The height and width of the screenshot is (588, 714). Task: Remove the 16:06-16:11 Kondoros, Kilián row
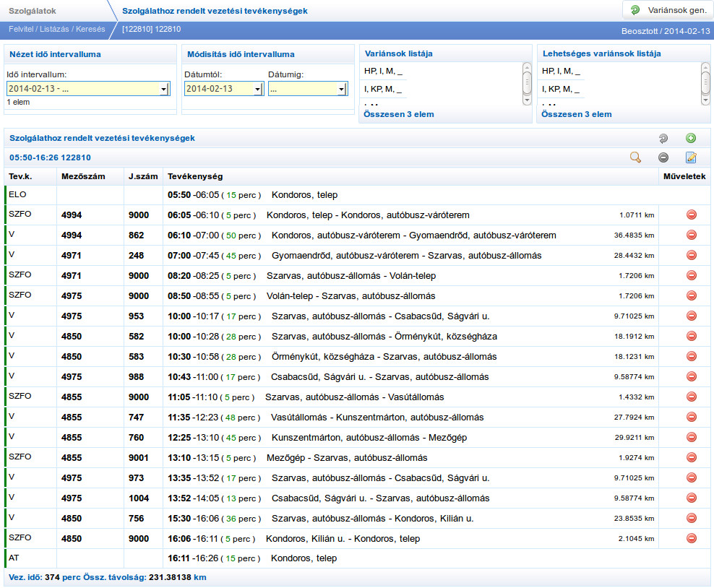(691, 538)
